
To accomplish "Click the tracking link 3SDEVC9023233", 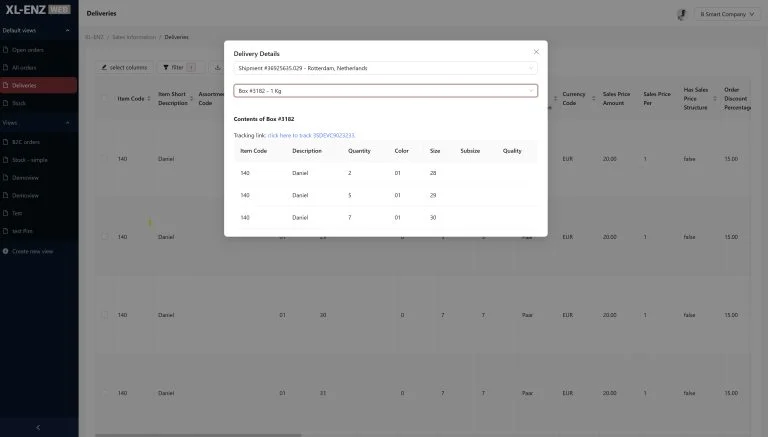I will click(311, 134).
